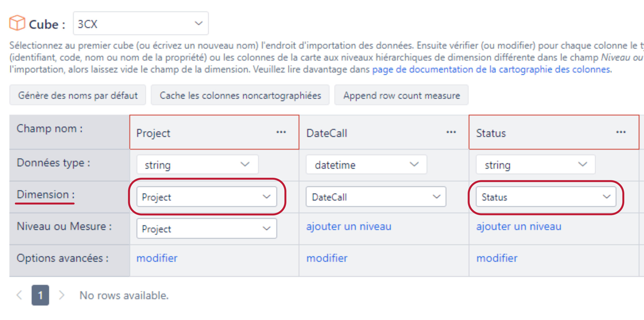Image resolution: width=644 pixels, height=320 pixels.
Task: Open the Status column options ellipsis
Action: point(621,132)
